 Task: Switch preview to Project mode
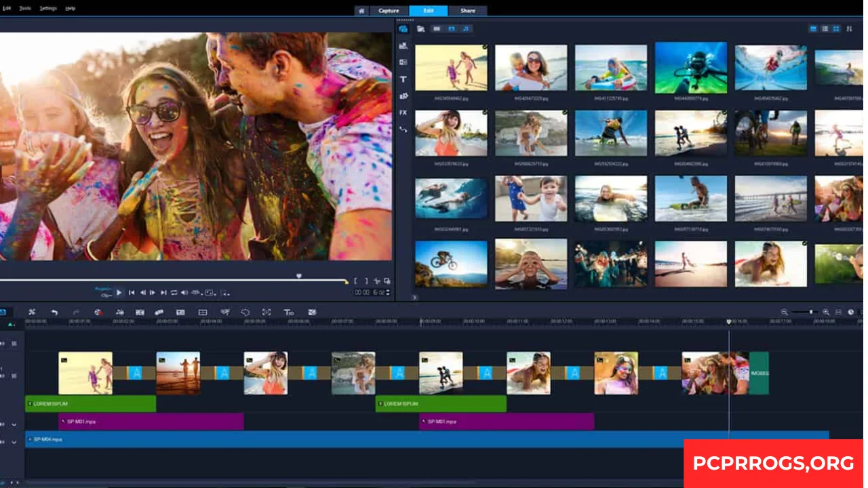pyautogui.click(x=103, y=289)
